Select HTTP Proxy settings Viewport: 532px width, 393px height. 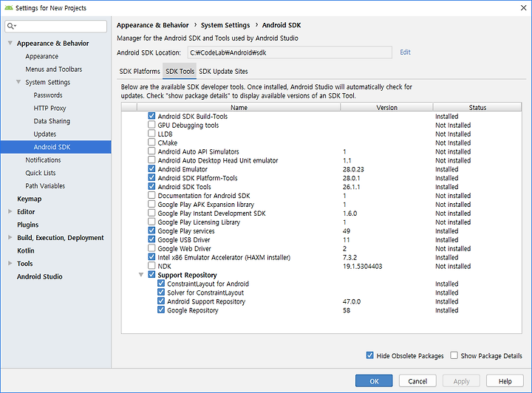(50, 108)
